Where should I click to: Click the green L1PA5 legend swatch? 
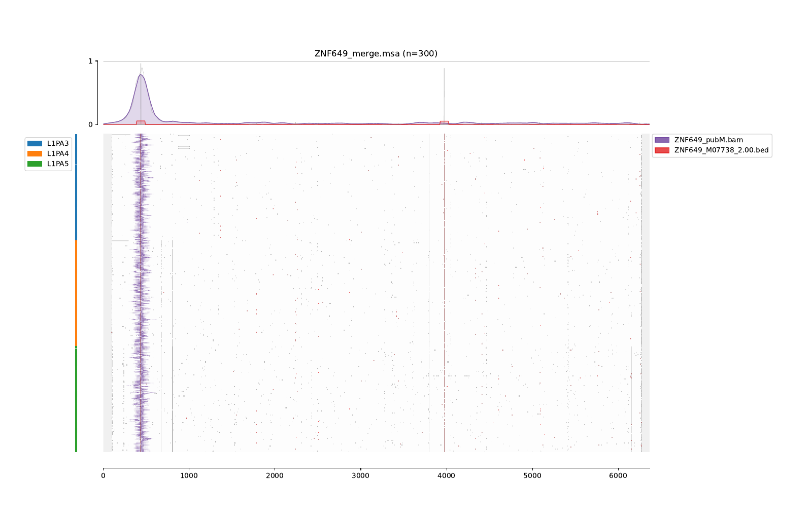pos(35,164)
